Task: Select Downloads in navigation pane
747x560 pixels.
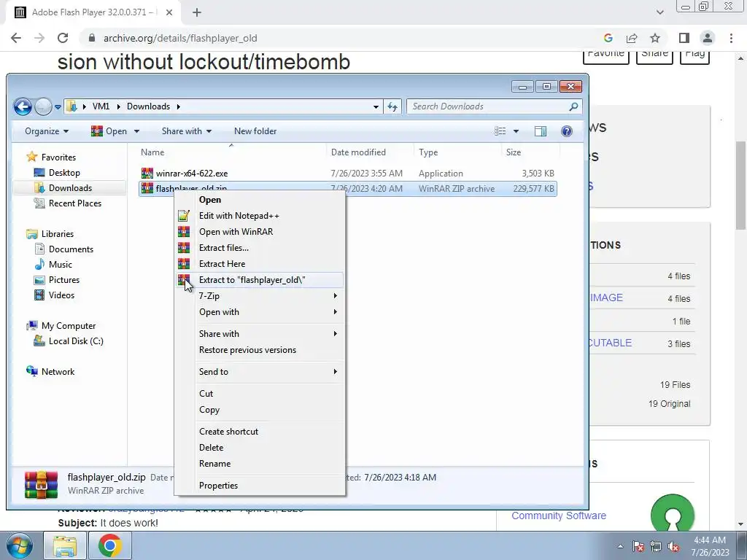Action: point(63,187)
